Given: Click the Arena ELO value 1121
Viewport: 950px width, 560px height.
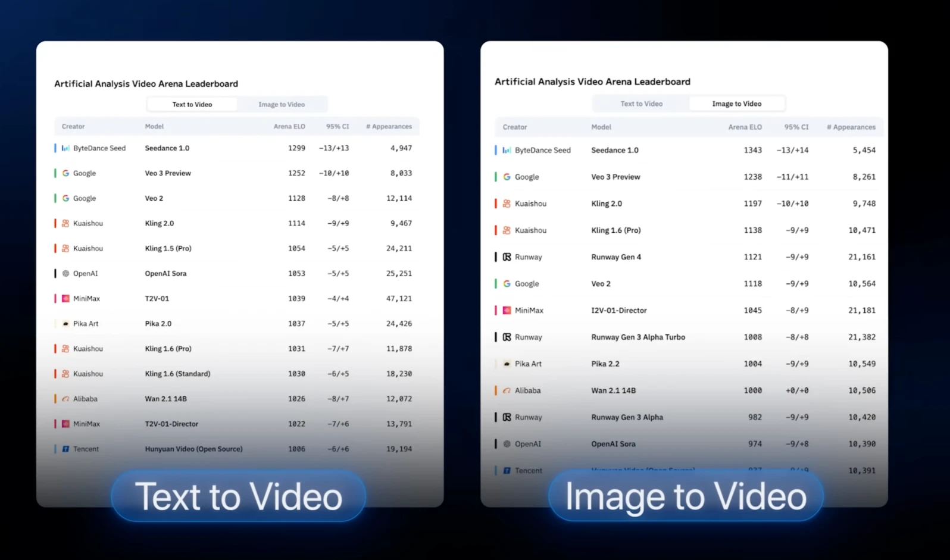Looking at the screenshot, I should 753,257.
